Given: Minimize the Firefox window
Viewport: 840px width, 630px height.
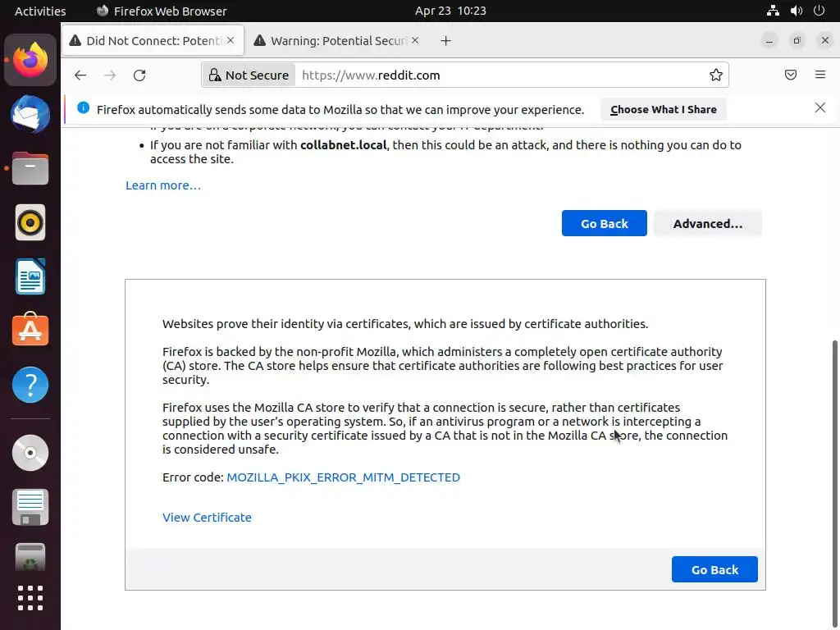Looking at the screenshot, I should click(x=769, y=41).
